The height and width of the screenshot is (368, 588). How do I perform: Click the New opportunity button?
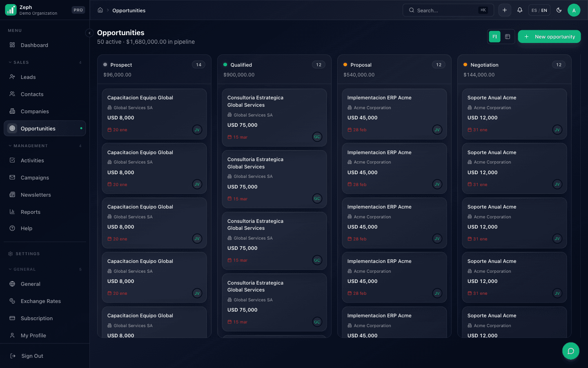click(549, 36)
